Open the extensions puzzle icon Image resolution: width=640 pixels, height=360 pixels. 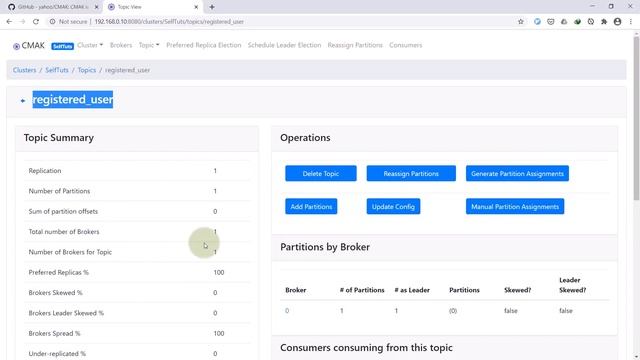(x=604, y=22)
